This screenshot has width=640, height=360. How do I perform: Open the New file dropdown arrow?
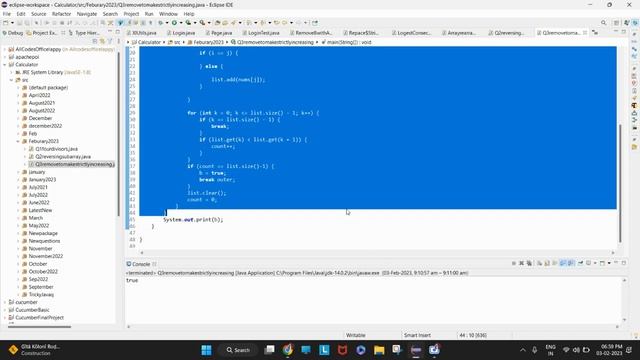(12, 23)
